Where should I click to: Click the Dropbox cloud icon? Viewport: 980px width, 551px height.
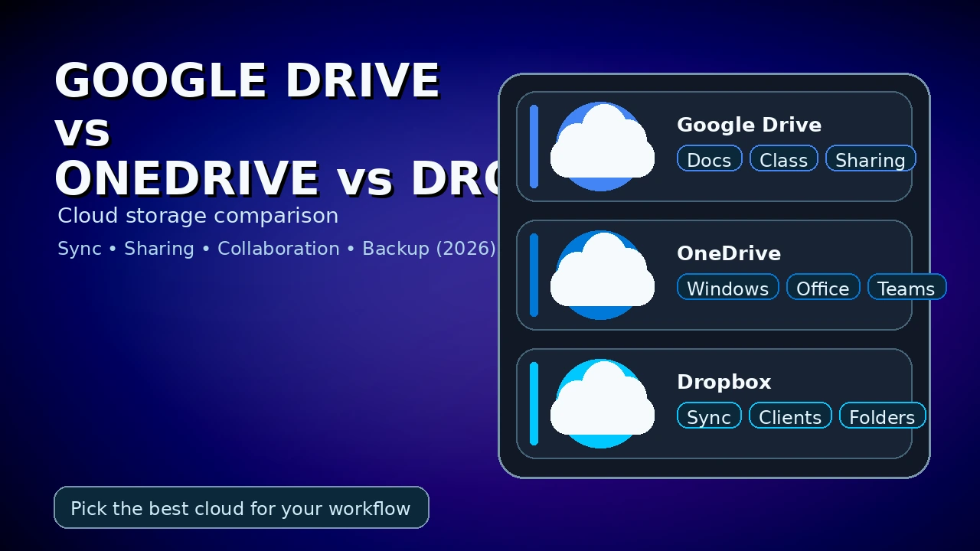click(602, 402)
